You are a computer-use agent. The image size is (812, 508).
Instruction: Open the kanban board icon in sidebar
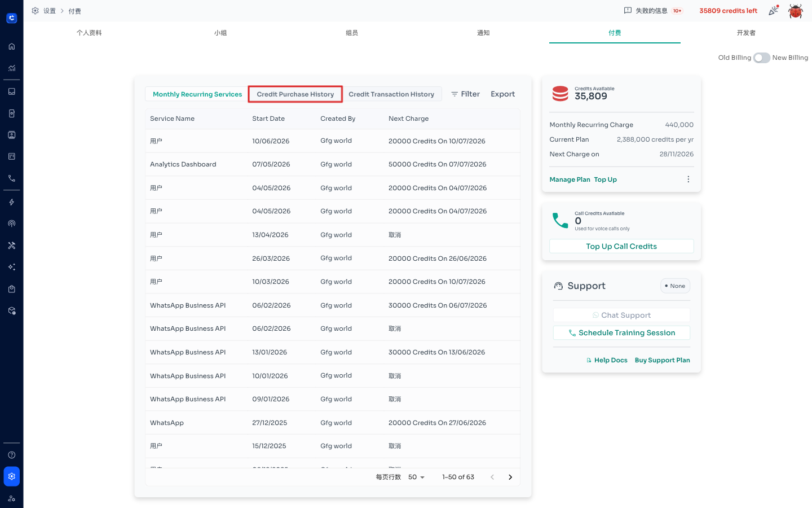point(11,156)
